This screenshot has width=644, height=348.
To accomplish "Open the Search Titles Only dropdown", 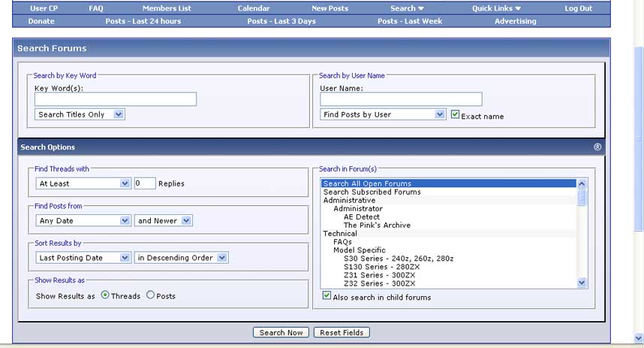I will point(80,114).
